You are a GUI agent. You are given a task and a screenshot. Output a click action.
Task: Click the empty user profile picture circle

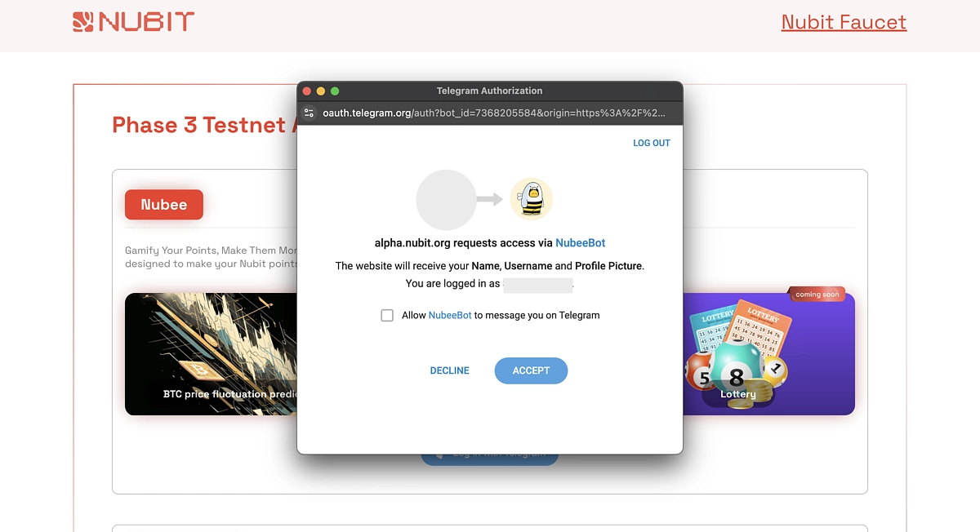click(x=446, y=200)
